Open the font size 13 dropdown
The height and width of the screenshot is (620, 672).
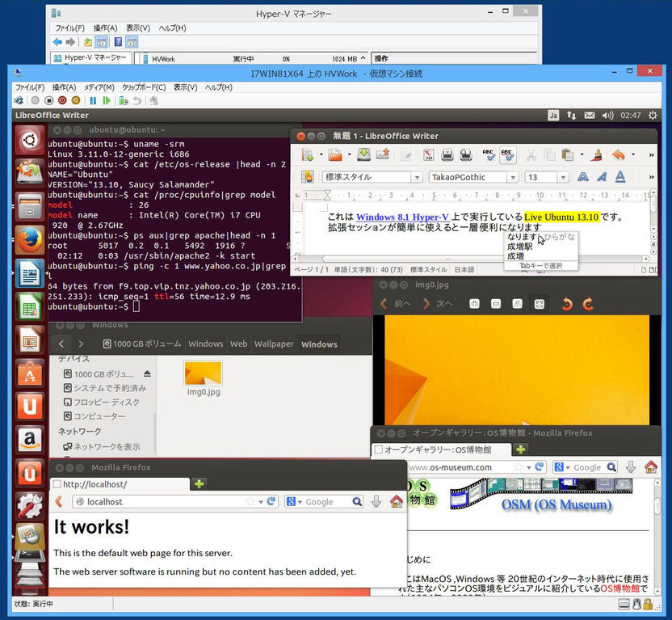click(564, 177)
